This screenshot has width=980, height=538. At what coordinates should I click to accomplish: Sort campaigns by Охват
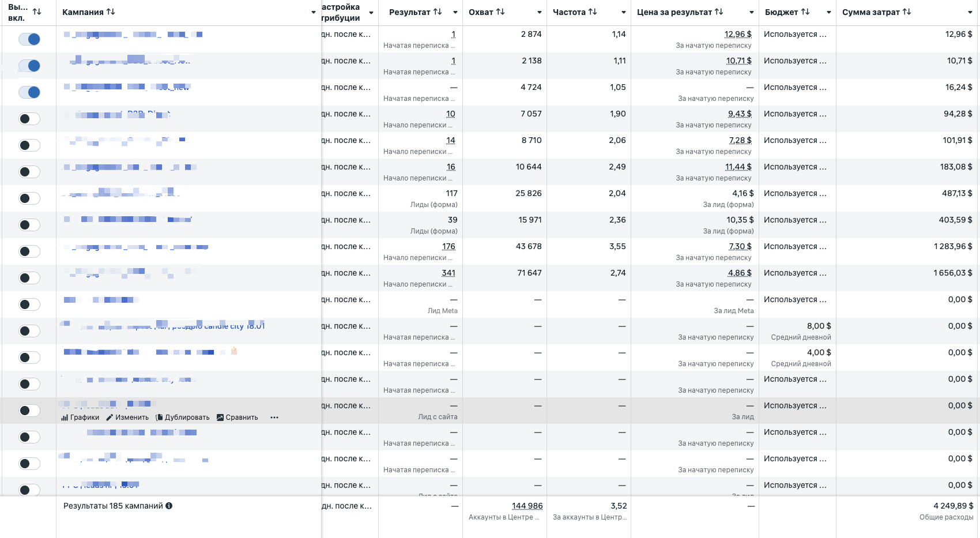pyautogui.click(x=500, y=12)
